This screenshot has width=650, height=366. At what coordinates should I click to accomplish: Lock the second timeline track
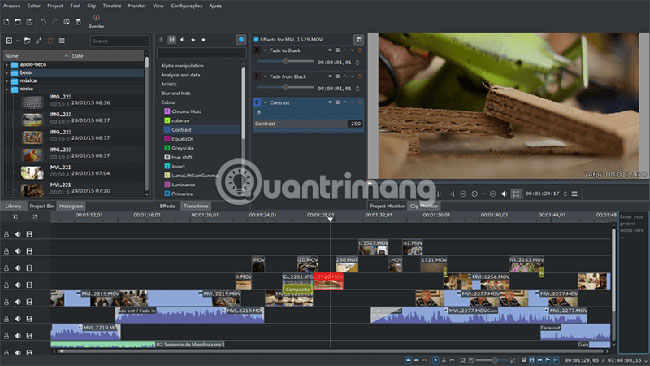tap(6, 251)
